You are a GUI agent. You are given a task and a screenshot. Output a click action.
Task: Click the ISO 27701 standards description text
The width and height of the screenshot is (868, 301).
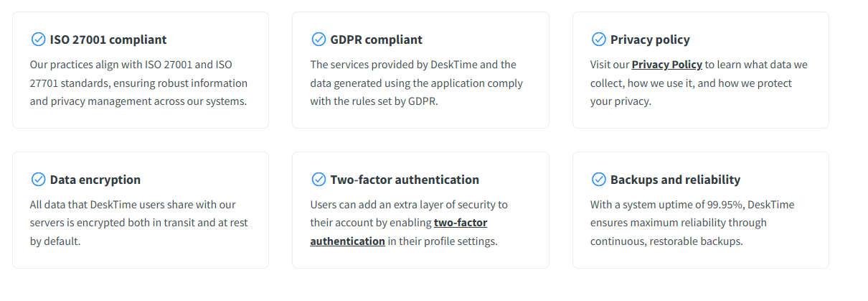click(138, 83)
